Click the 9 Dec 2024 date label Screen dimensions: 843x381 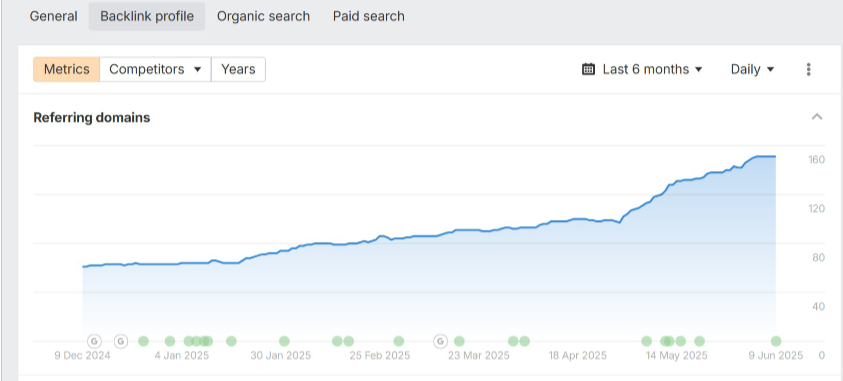pos(82,356)
